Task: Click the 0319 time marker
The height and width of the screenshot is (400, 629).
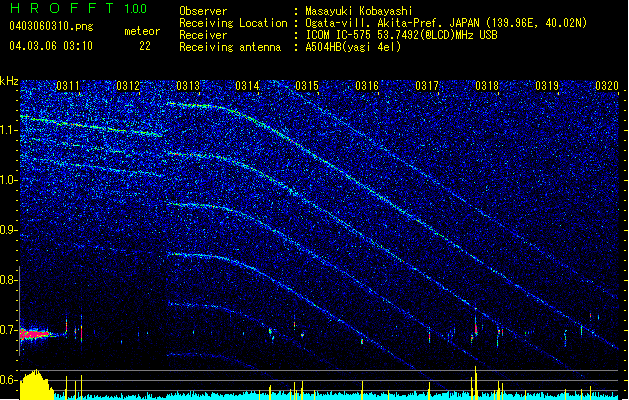Action: point(547,86)
